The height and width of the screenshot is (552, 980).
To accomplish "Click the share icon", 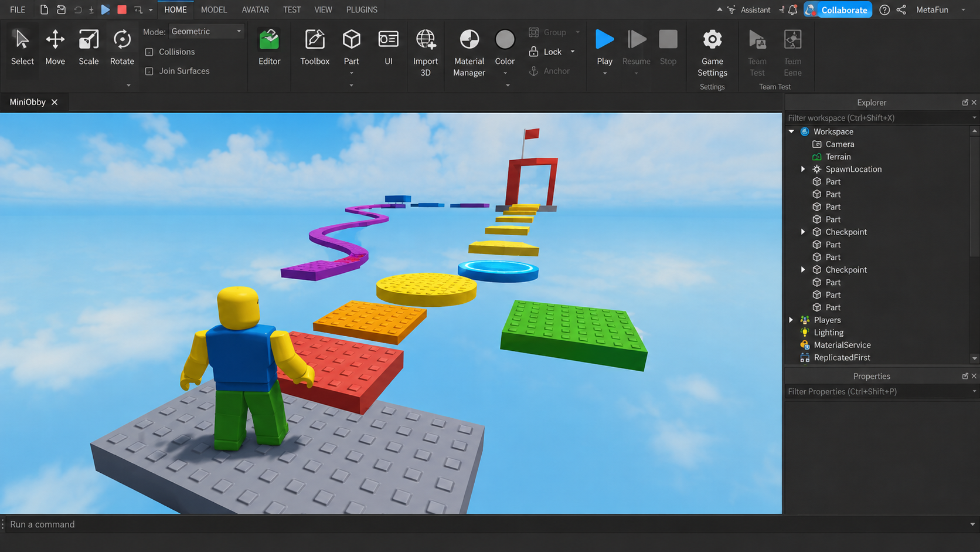I will (901, 9).
